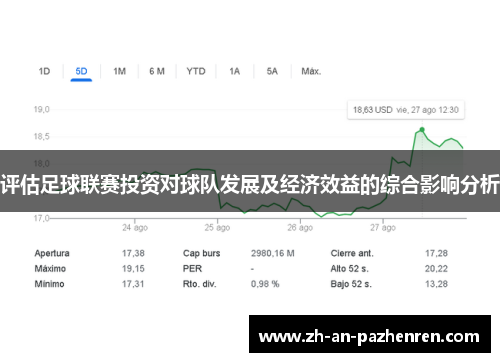This screenshot has width=500, height=362.
Task: Click the 25 ago date axis label
Action: [217, 228]
